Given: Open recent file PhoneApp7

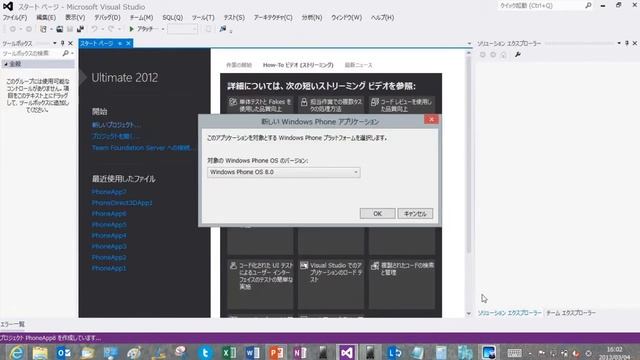Looking at the screenshot, I should tap(109, 192).
